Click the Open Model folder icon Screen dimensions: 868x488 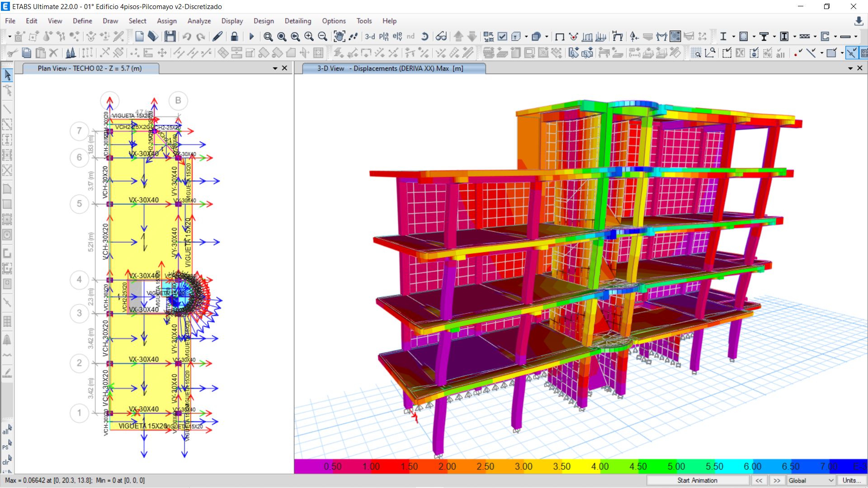(153, 37)
